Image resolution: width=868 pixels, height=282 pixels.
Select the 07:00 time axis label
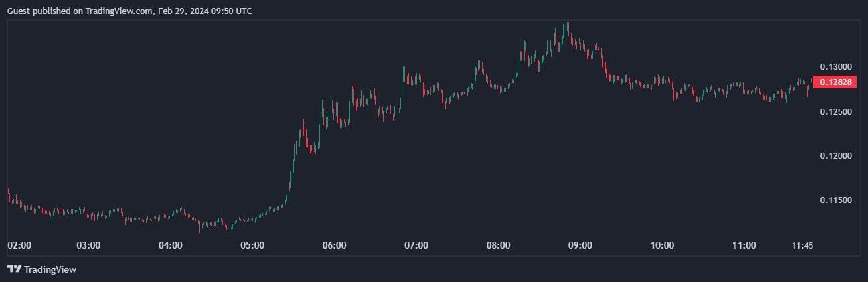coord(416,246)
